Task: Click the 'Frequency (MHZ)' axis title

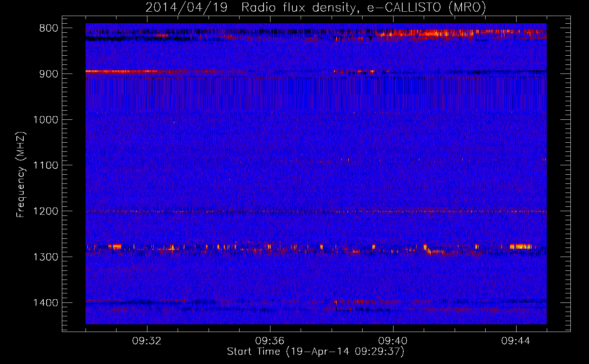Action: [21, 174]
